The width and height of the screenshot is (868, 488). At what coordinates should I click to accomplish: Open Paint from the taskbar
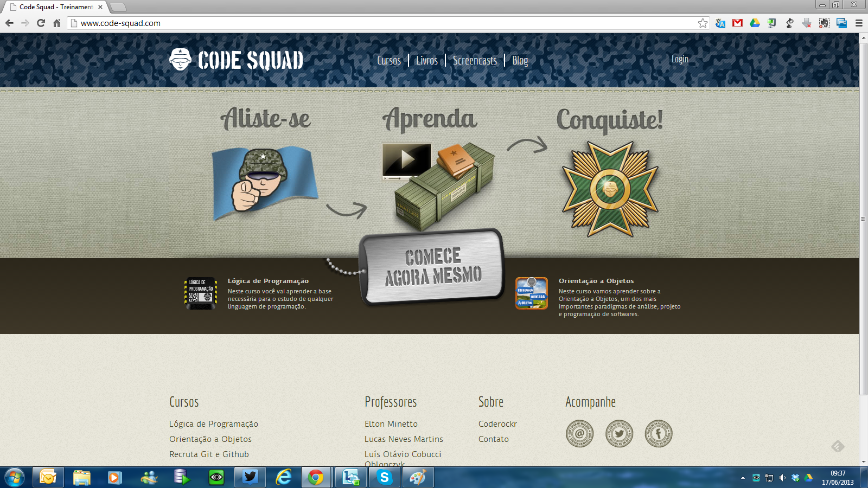click(x=418, y=478)
